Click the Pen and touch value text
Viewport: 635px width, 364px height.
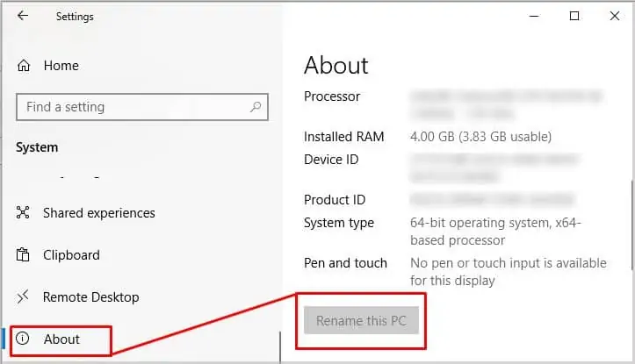509,272
